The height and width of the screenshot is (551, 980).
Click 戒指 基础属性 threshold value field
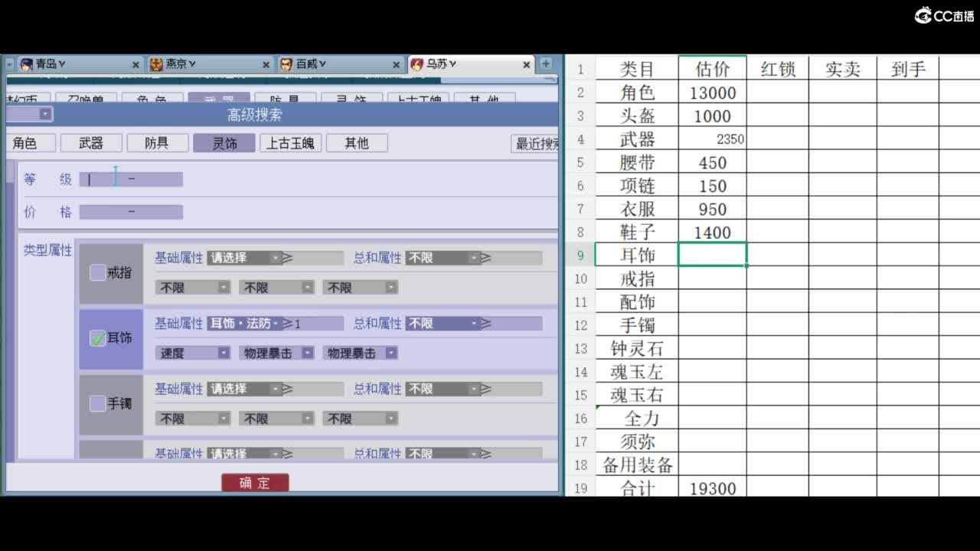pyautogui.click(x=318, y=258)
